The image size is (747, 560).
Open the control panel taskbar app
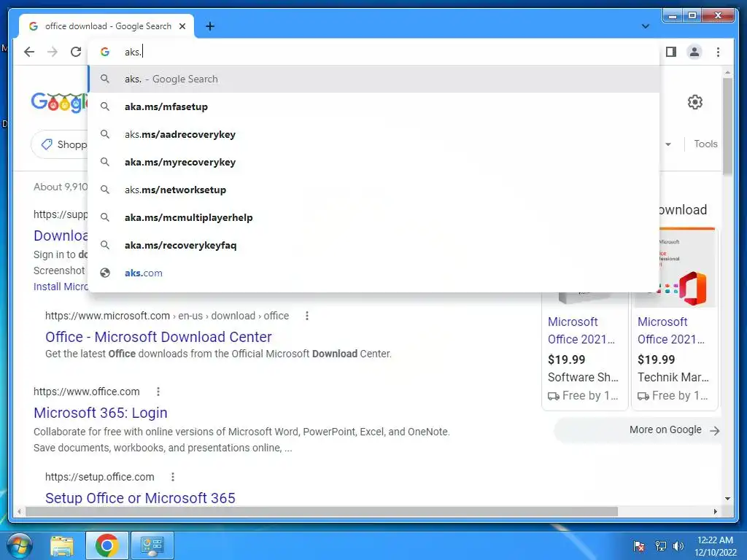coord(152,545)
